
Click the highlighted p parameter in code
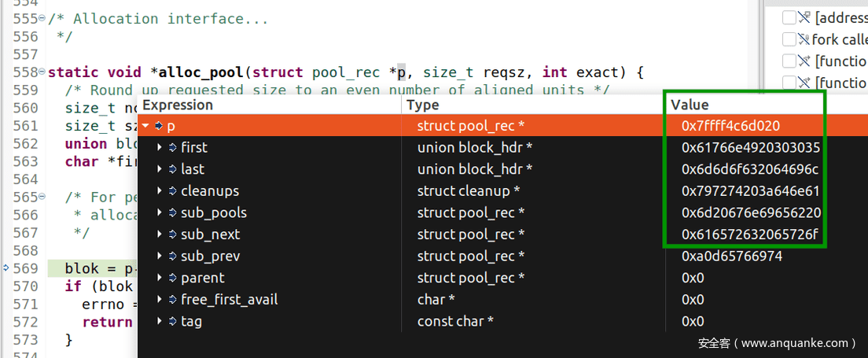click(402, 72)
